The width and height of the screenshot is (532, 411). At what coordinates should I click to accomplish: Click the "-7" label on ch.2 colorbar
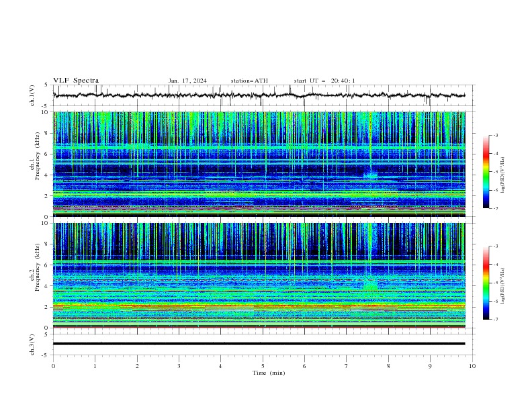[495, 319]
